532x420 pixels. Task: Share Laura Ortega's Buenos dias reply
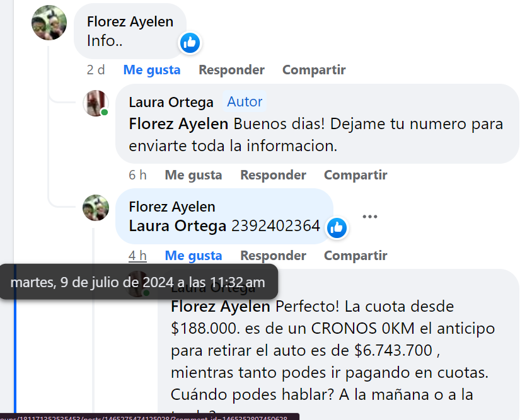point(356,175)
